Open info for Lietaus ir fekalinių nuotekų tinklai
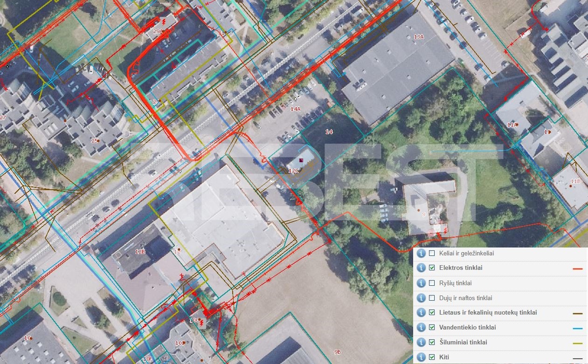 point(421,313)
